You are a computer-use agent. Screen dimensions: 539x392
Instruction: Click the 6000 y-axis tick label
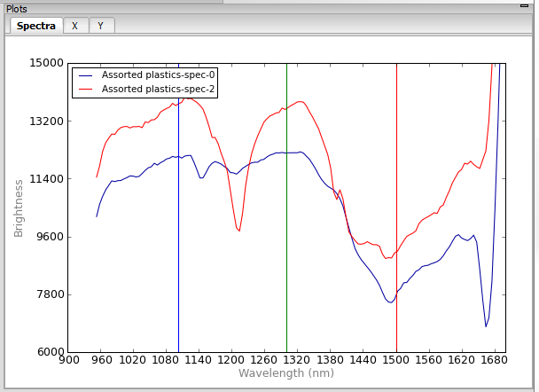click(51, 352)
